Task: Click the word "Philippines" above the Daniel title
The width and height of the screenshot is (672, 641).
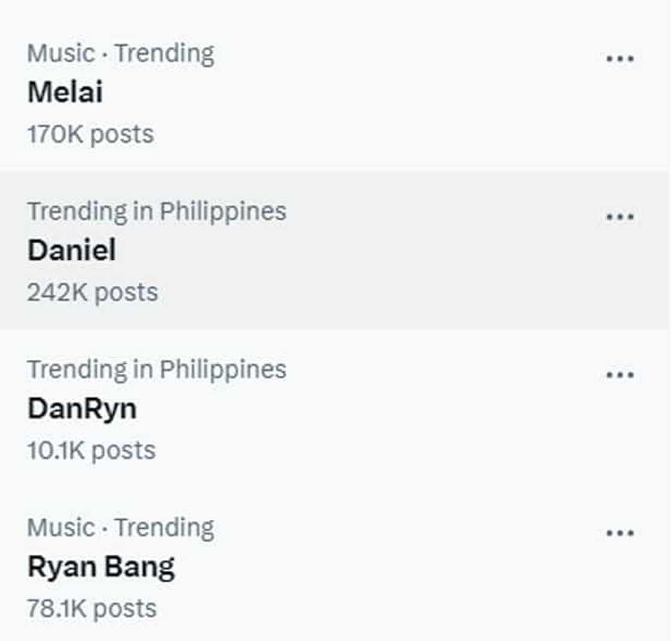Action: point(223,211)
